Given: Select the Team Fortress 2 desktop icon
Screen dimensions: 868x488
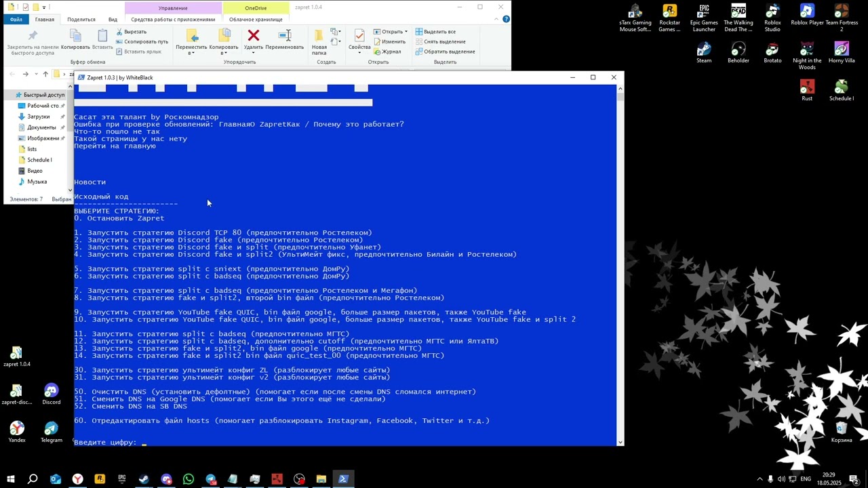Looking at the screenshot, I should (842, 18).
